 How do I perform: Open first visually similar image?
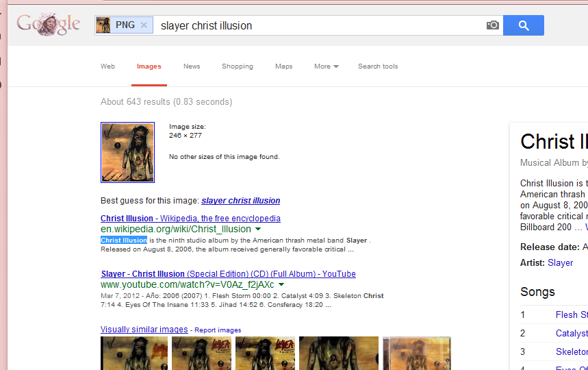134,353
